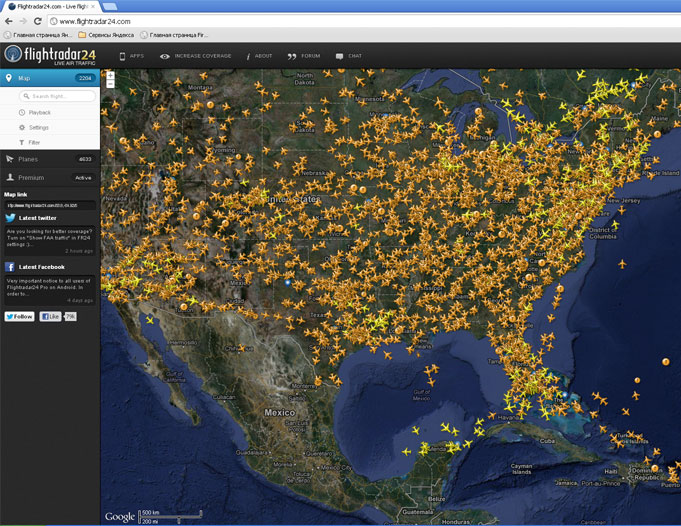681x526 pixels.
Task: Click the Planes airplane icon in sidebar
Action: (10, 159)
